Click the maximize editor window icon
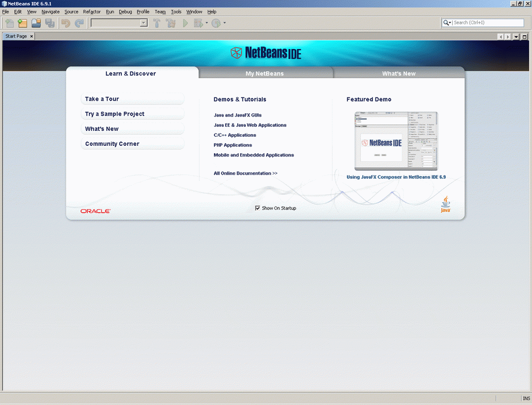 (x=525, y=37)
